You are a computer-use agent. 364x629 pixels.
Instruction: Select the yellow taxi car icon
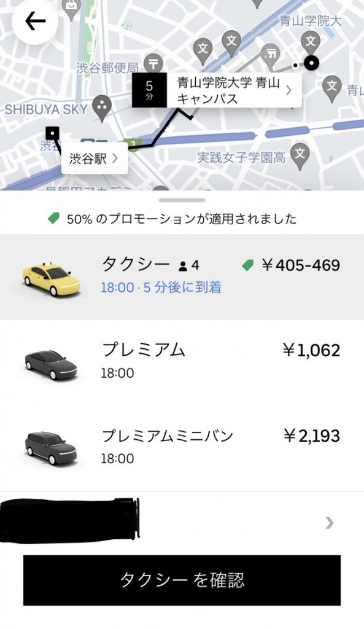point(50,278)
